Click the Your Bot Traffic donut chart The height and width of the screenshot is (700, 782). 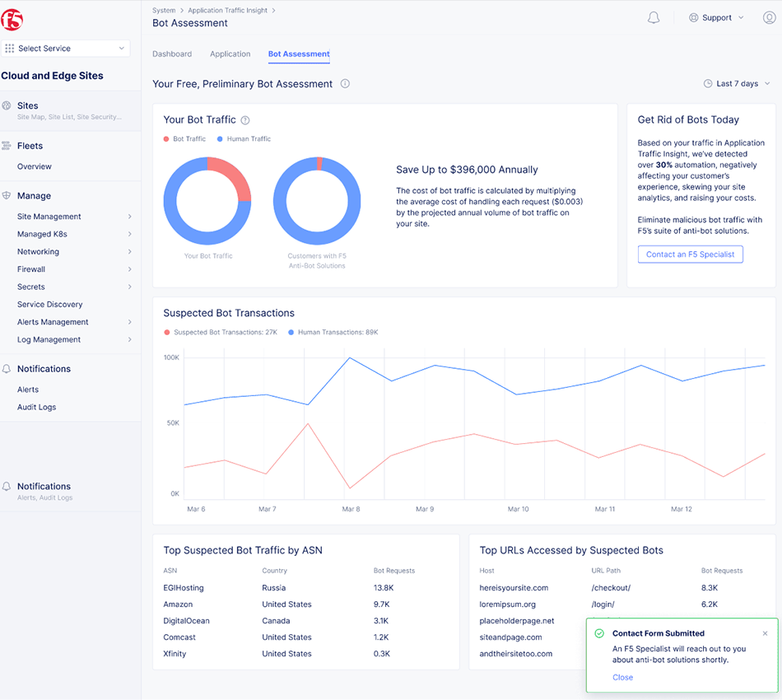pyautogui.click(x=207, y=201)
